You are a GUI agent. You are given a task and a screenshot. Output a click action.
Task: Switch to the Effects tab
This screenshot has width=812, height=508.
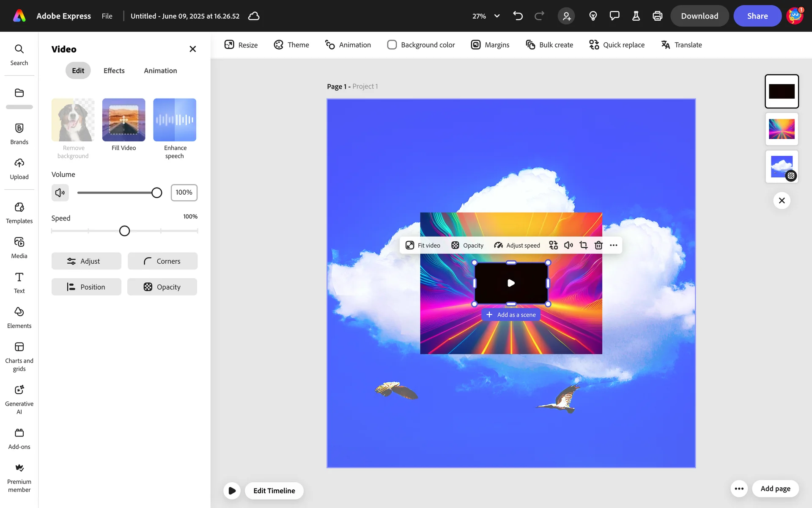114,71
